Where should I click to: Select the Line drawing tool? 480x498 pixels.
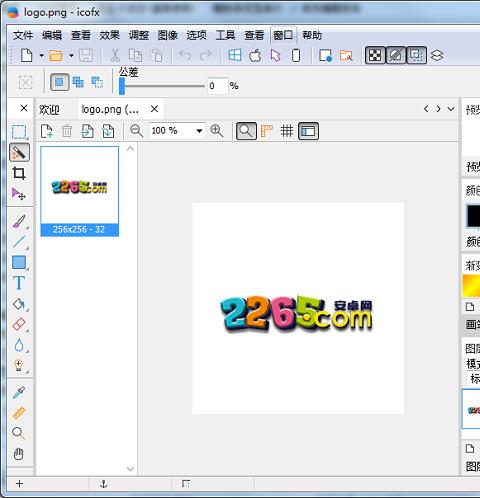19,242
